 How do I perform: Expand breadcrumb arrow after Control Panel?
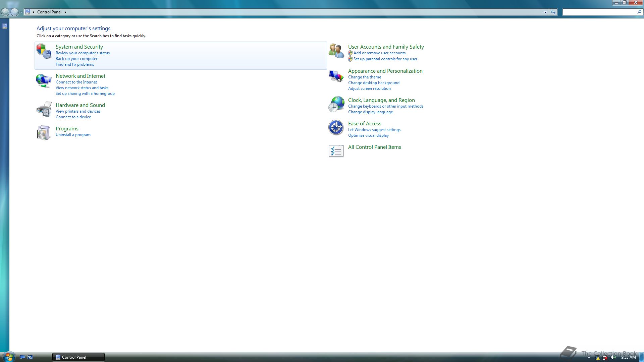pyautogui.click(x=65, y=12)
